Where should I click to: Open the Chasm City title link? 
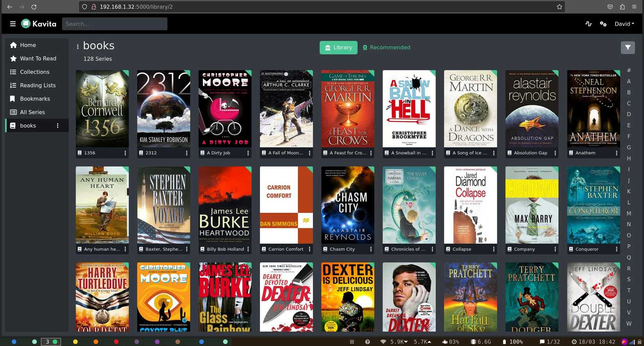click(x=342, y=249)
